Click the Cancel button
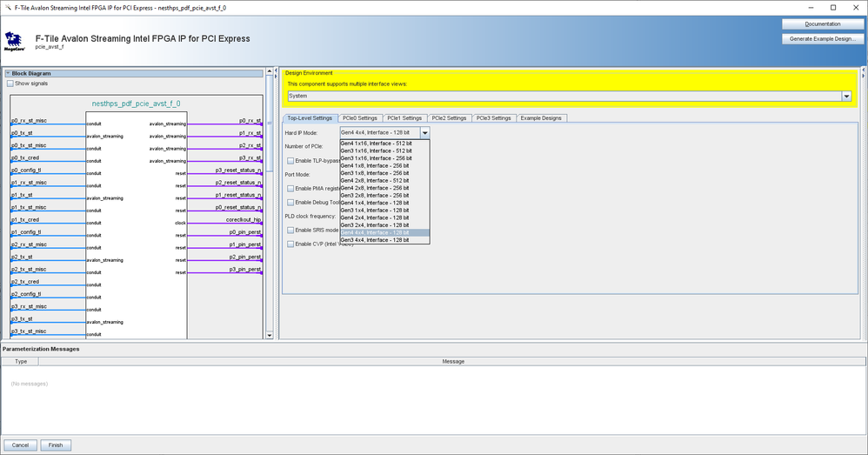Viewport: 868px width, 455px height. [x=21, y=445]
